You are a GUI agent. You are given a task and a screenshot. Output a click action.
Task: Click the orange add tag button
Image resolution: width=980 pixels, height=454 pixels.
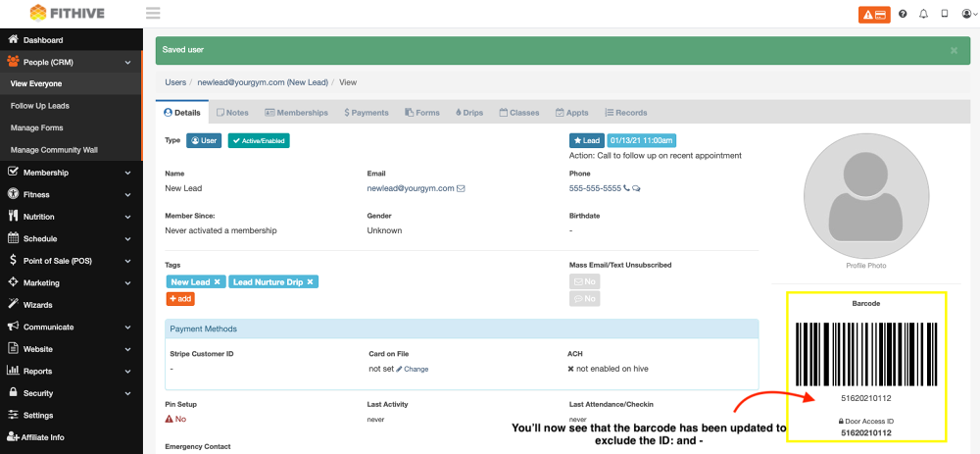pyautogui.click(x=181, y=298)
